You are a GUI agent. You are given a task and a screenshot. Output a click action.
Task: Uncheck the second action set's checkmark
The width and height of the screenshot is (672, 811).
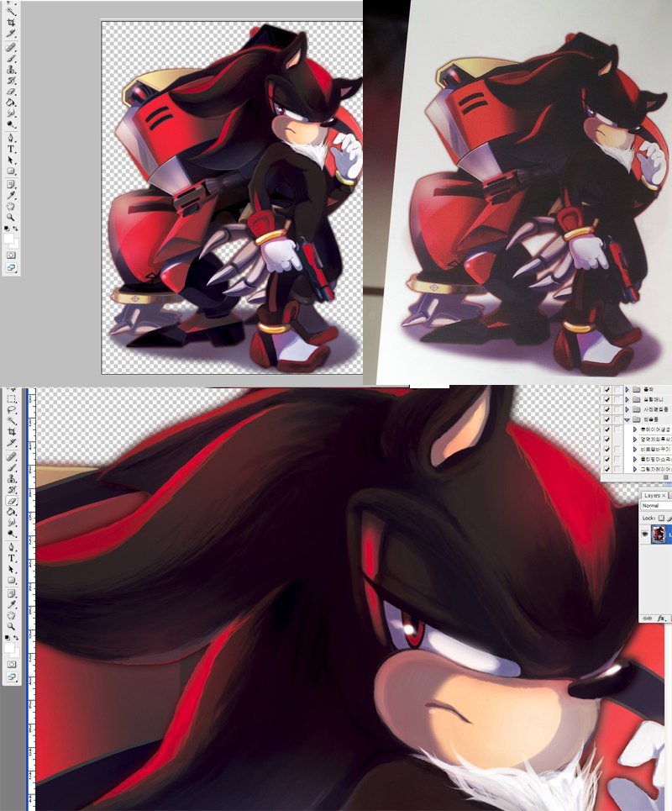pos(606,399)
